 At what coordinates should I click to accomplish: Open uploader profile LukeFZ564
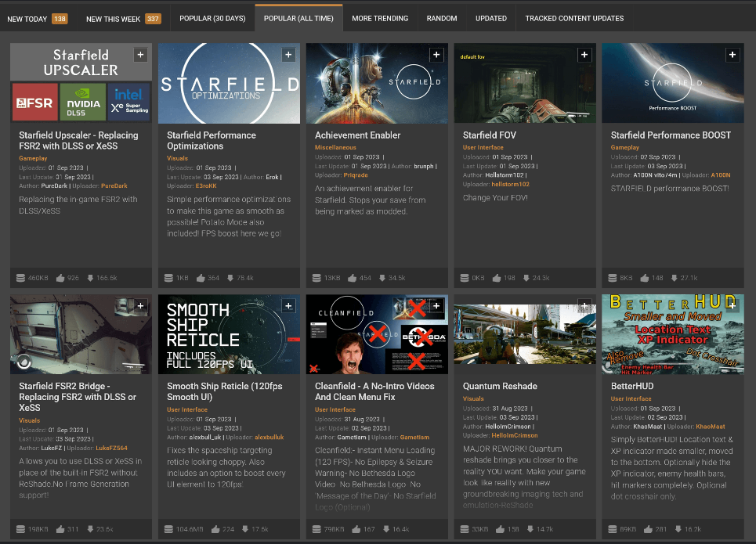pyautogui.click(x=111, y=448)
